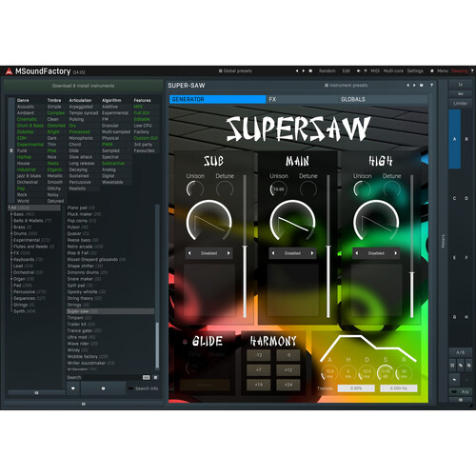Click the A/B compare button

460,353
